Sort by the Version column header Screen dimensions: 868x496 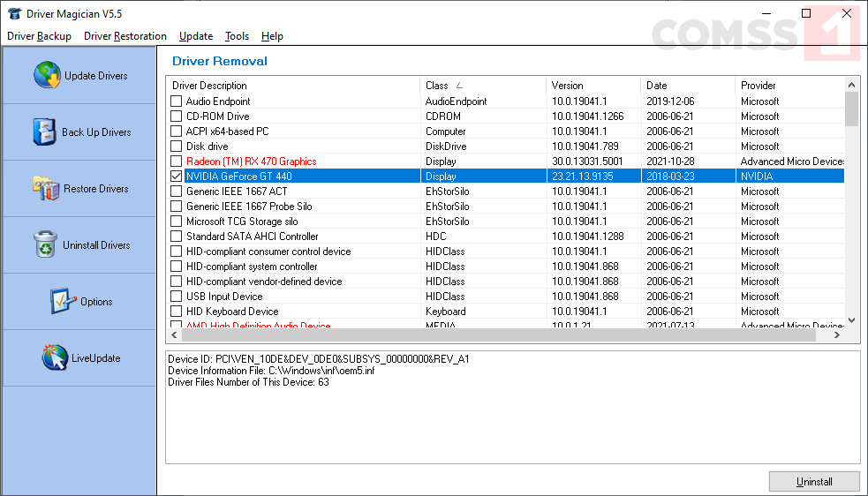click(x=594, y=86)
